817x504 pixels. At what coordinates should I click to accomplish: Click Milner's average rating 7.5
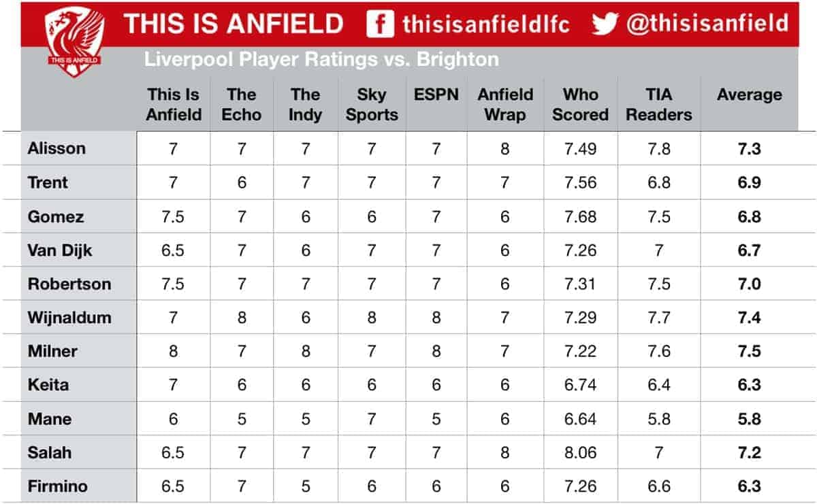749,352
